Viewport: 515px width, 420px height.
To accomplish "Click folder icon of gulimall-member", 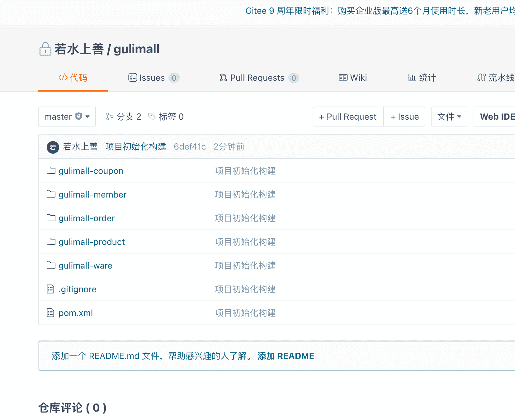I will pyautogui.click(x=51, y=194).
